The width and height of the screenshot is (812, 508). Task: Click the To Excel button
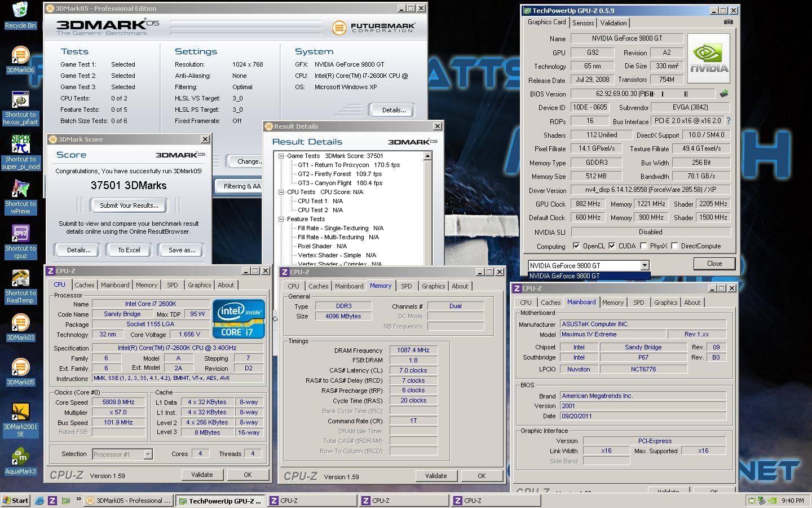click(129, 250)
